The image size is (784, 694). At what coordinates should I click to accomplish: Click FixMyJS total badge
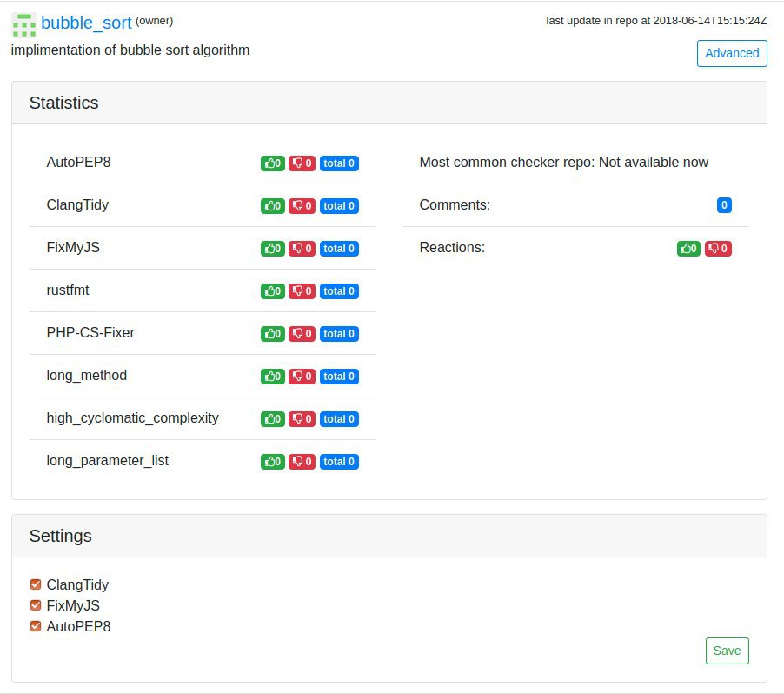(x=339, y=248)
